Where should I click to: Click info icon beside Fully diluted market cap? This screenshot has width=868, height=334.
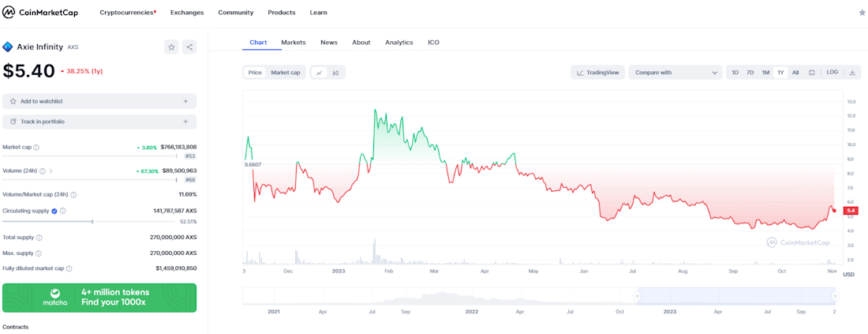point(69,268)
